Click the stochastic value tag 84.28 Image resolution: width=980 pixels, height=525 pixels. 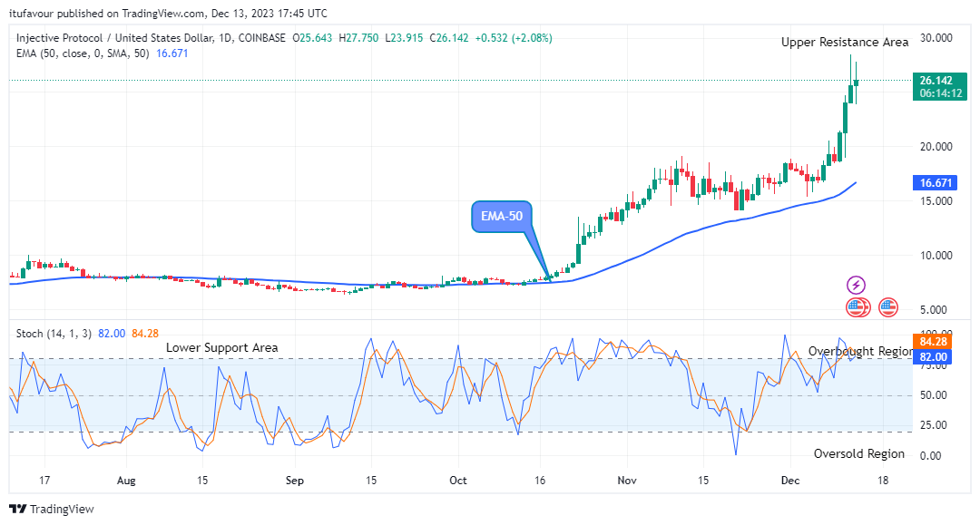(x=933, y=342)
